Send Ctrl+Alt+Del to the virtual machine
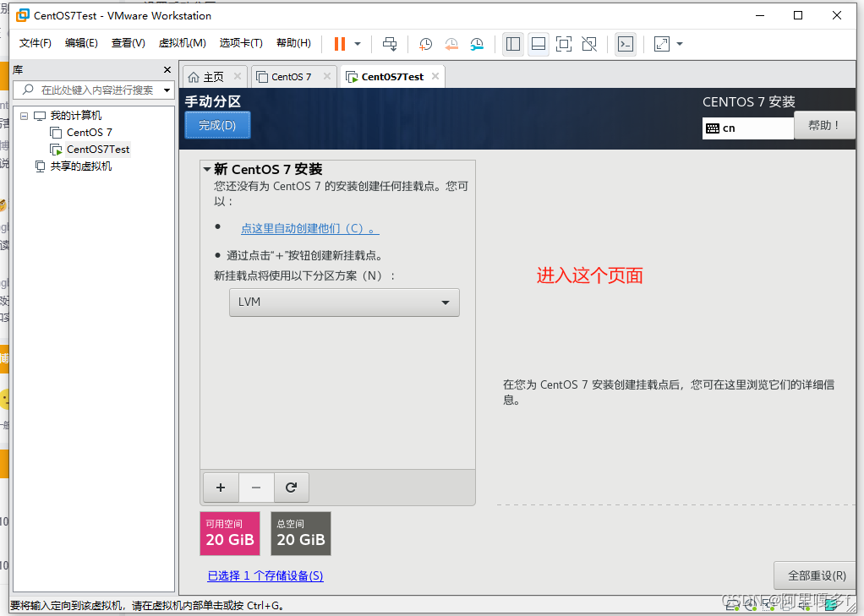The height and width of the screenshot is (616, 864). (x=391, y=43)
